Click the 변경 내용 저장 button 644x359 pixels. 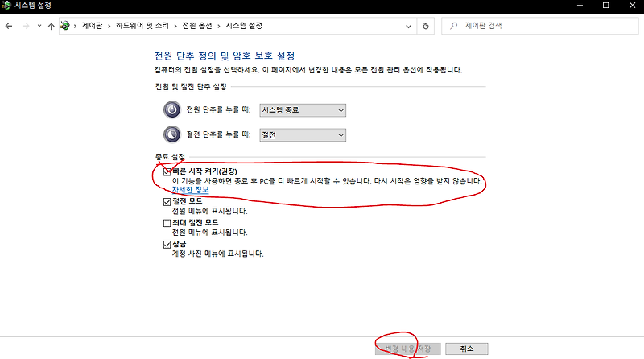[x=408, y=349]
